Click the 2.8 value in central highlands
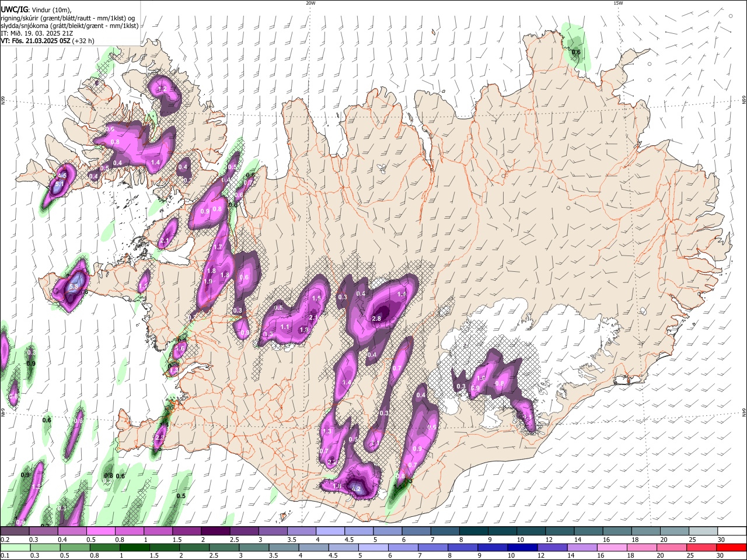 pyautogui.click(x=376, y=318)
